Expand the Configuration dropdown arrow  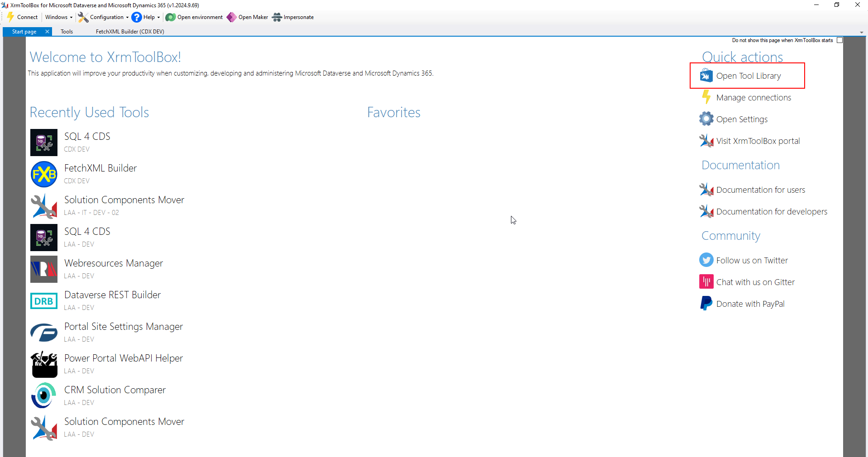click(x=127, y=17)
